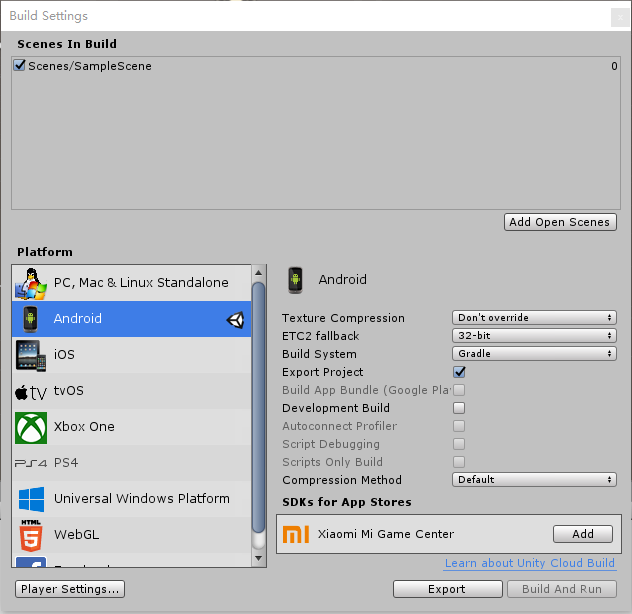Click the Apple tv icon for tvOS
Screen dimensions: 632x614
point(31,392)
